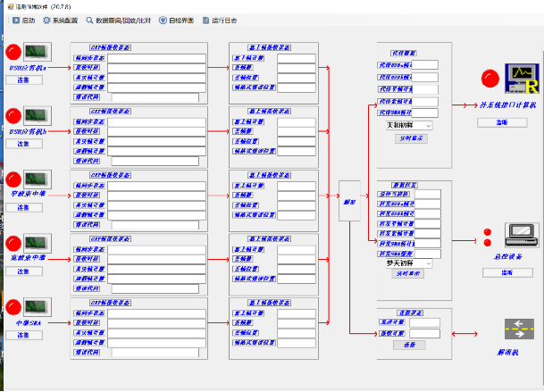Click the 外系统接口计算机 label
544x392 pixels.
[x=508, y=104]
